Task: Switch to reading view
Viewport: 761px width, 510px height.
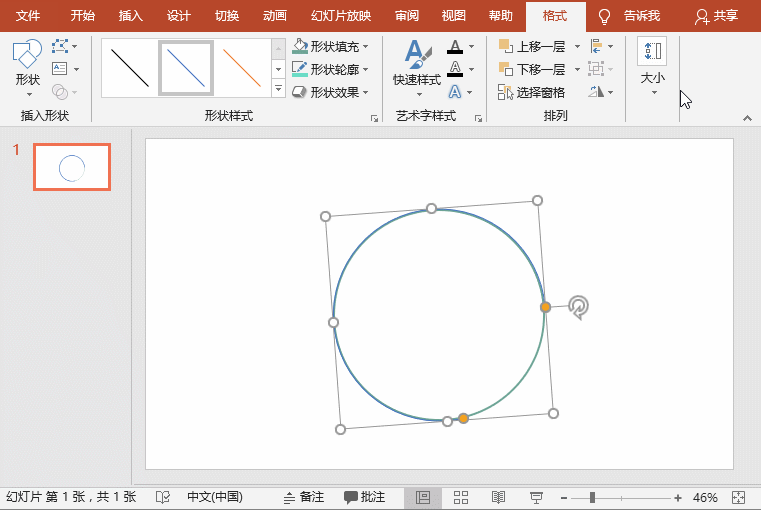Action: tap(498, 497)
